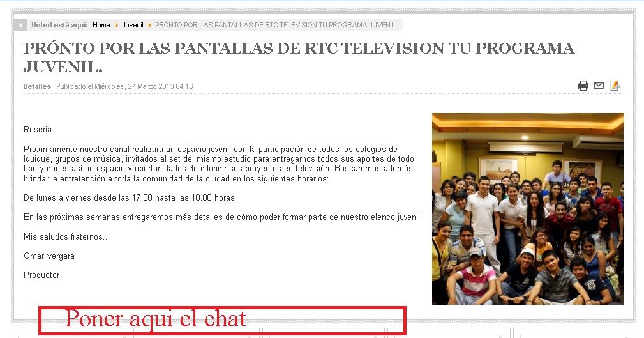Click the sentence 'En las próximas semanas'

(x=223, y=217)
